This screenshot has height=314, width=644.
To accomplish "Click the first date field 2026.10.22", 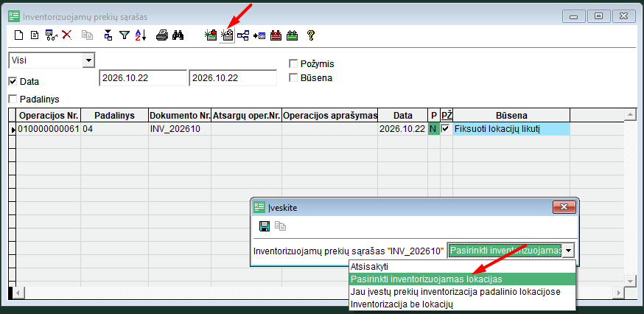I will 143,78.
